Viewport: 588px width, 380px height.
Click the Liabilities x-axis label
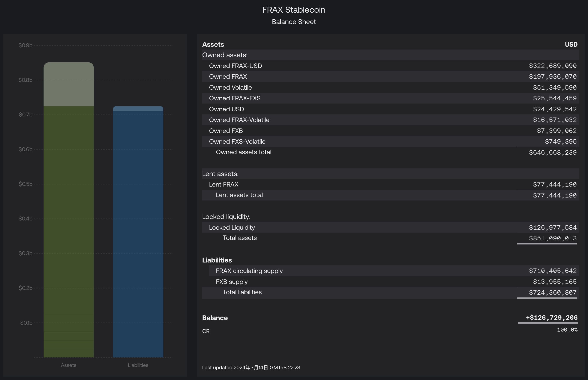tap(138, 365)
